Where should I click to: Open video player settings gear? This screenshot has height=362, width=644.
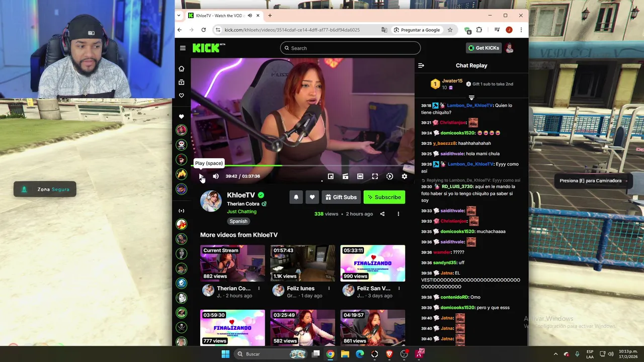[405, 176]
